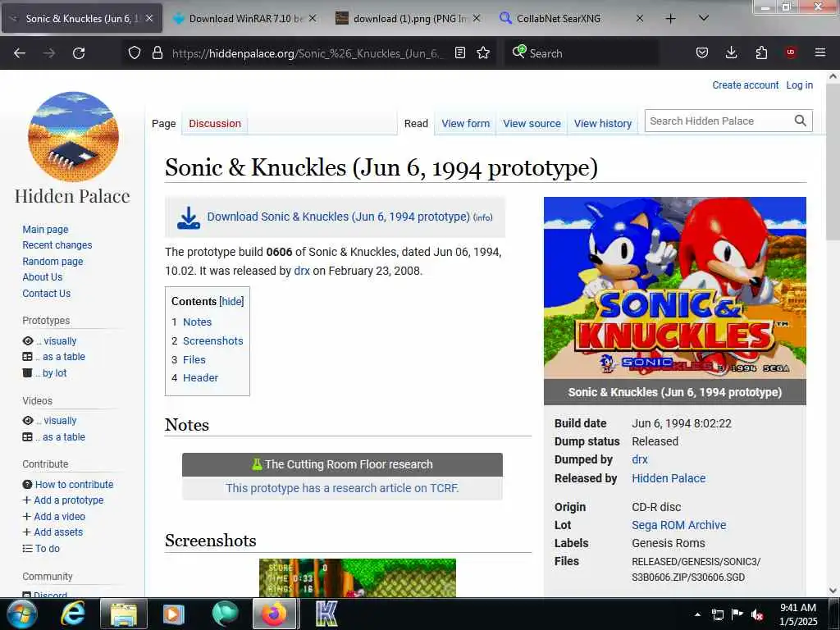Click the Firefox Search box
Viewport: 840px width, 630px height.
tap(582, 53)
